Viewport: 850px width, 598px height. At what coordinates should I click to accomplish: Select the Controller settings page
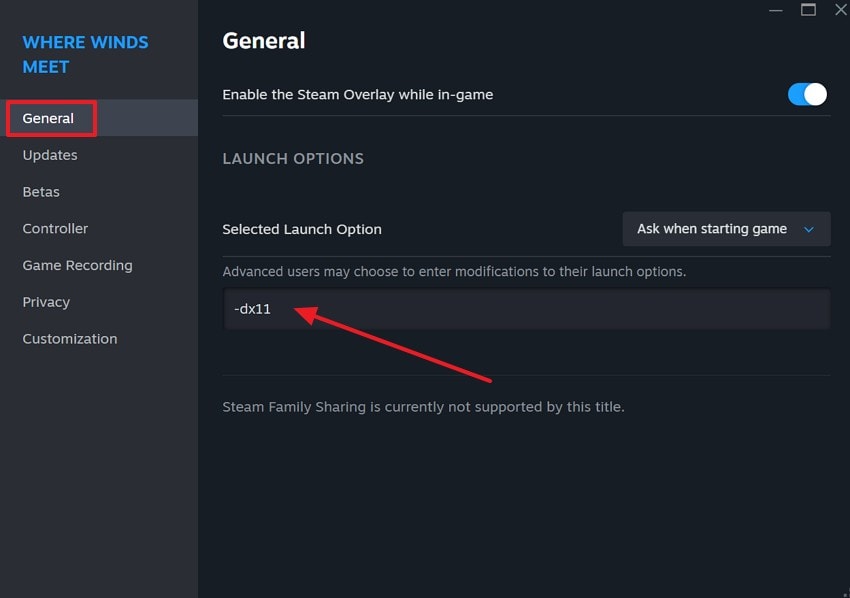pyautogui.click(x=55, y=228)
